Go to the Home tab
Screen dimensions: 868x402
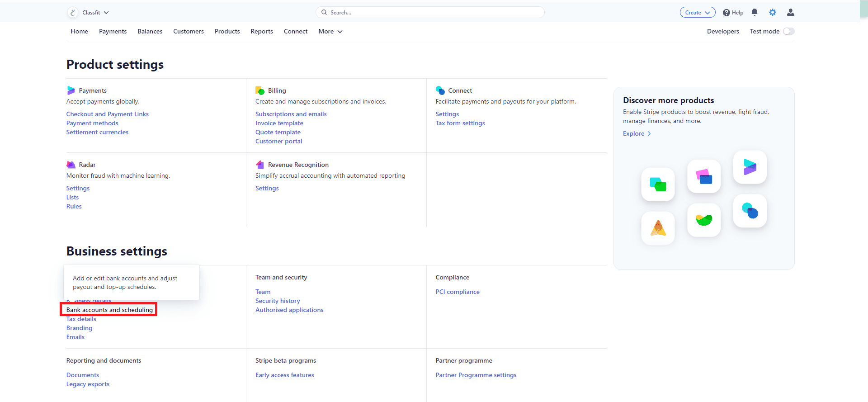[x=80, y=31]
